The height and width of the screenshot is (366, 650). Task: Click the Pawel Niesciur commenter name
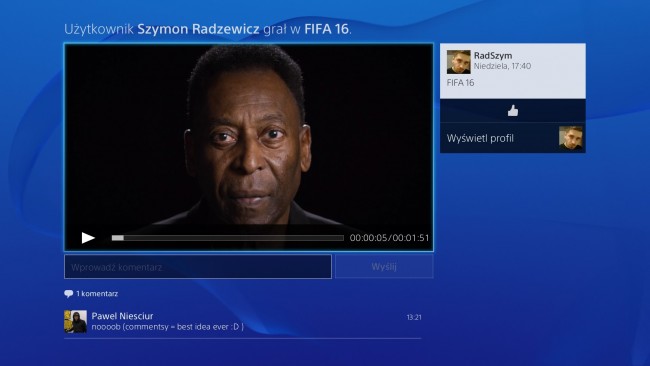point(122,316)
